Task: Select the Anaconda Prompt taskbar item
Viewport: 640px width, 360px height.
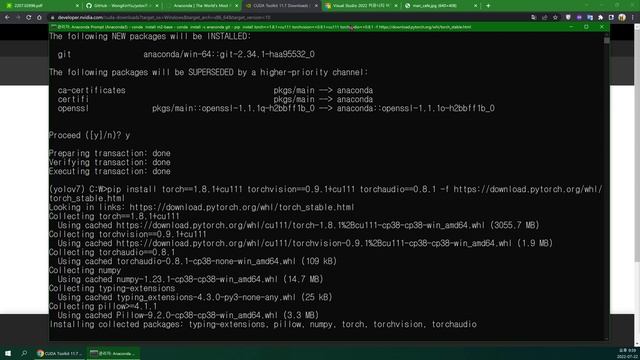Action: [x=113, y=353]
